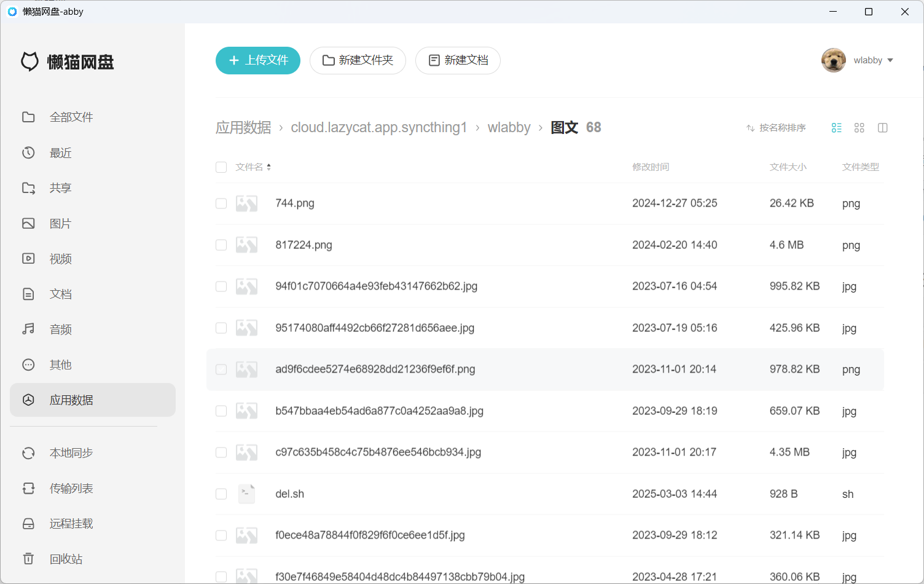Click the 上传文件 upload button

click(258, 60)
